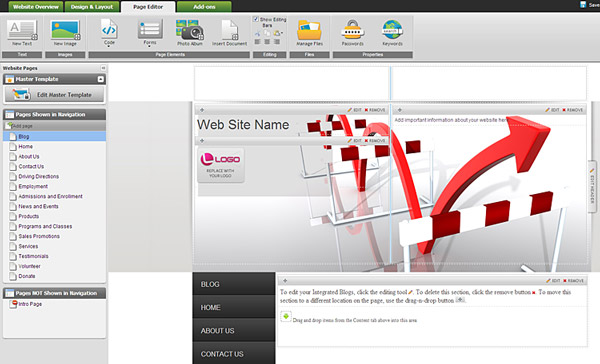Open the Contact Us page
This screenshot has width=600, height=364.
(31, 166)
